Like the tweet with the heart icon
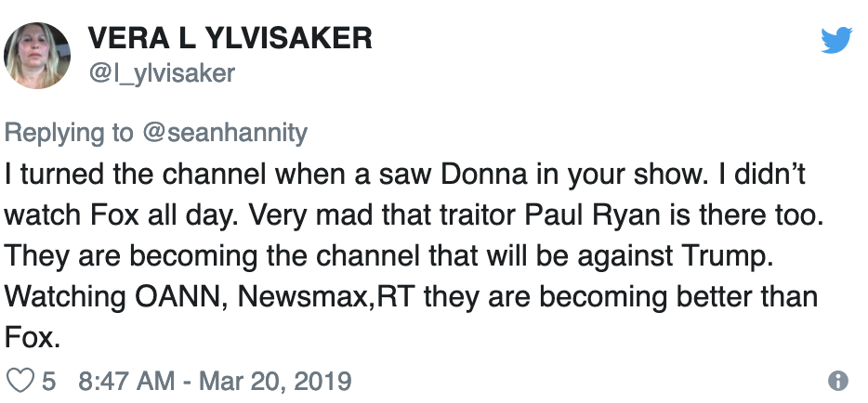The height and width of the screenshot is (403, 868). [x=20, y=381]
